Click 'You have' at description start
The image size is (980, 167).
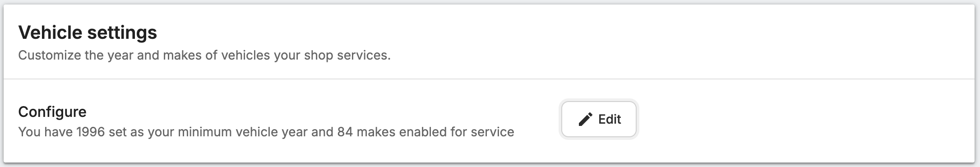45,132
